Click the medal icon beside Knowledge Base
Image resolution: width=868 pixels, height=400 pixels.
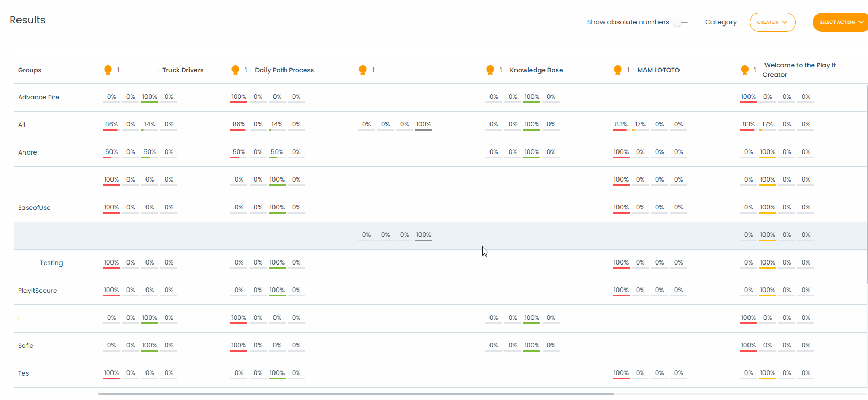tap(490, 70)
